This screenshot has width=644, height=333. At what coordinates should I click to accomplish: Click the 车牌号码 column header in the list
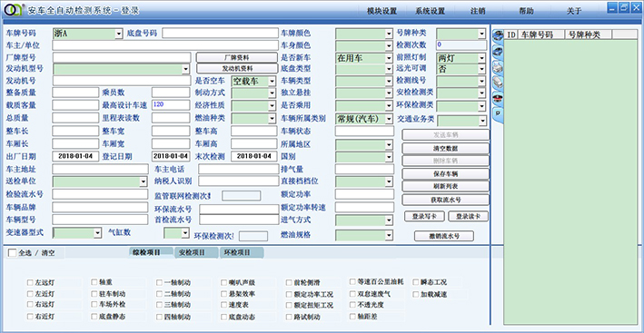[541, 34]
